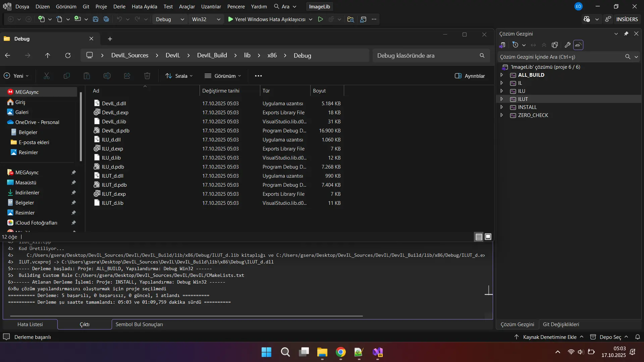Click the File Explorer up-directory arrow
Image resolution: width=644 pixels, height=362 pixels.
tap(48, 56)
